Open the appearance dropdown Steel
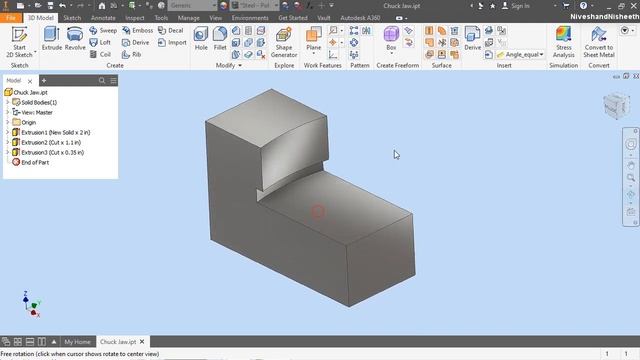Viewport: 640px width, 360px height. (255, 6)
